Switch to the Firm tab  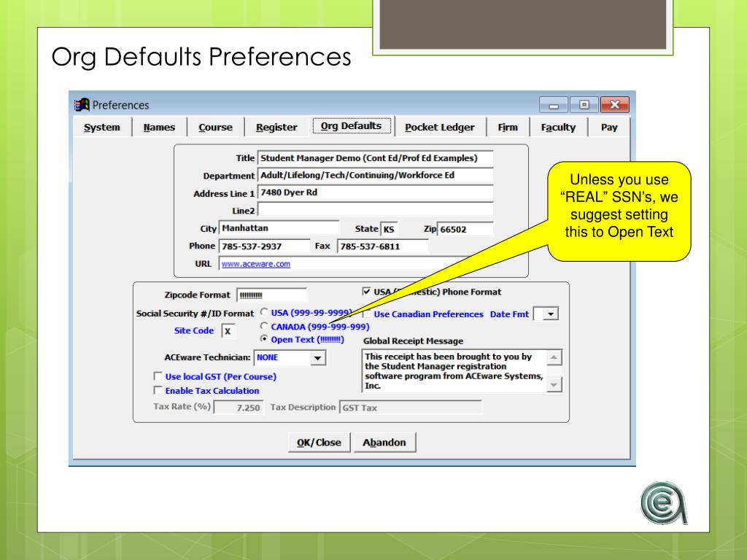pyautogui.click(x=508, y=127)
